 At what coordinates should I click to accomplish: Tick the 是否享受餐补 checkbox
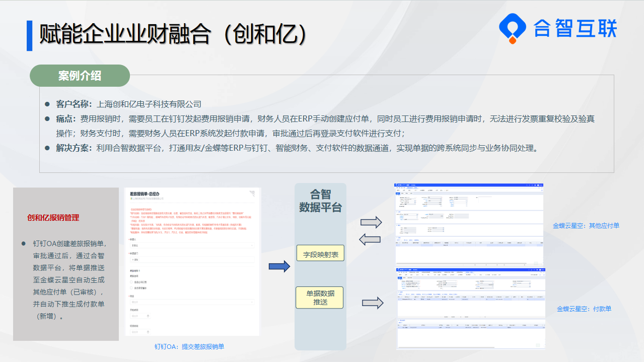pyautogui.click(x=132, y=288)
